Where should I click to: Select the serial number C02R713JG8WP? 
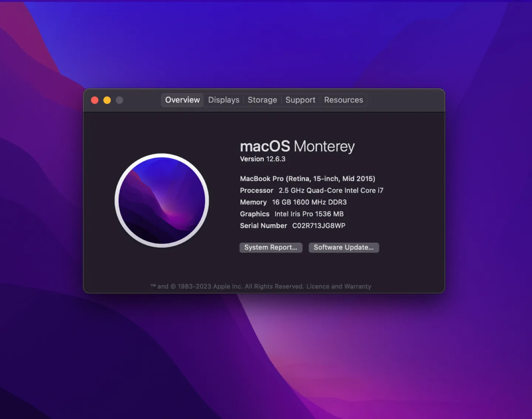click(x=319, y=226)
